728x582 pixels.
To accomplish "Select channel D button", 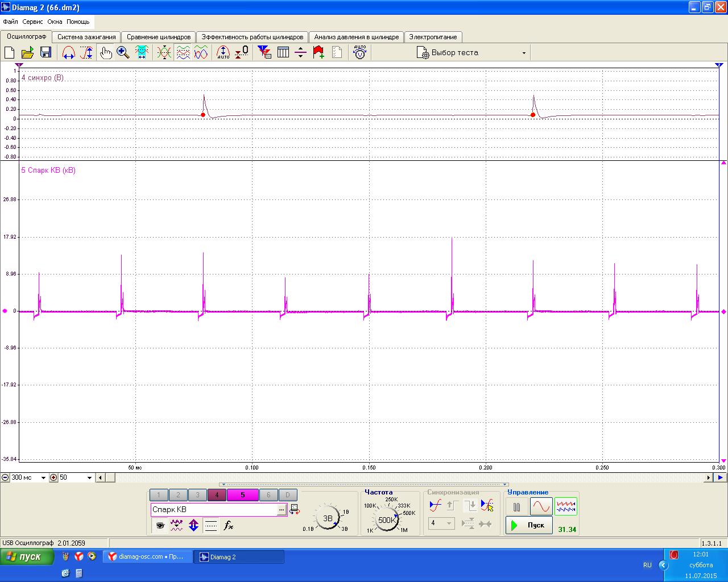I will coord(288,495).
